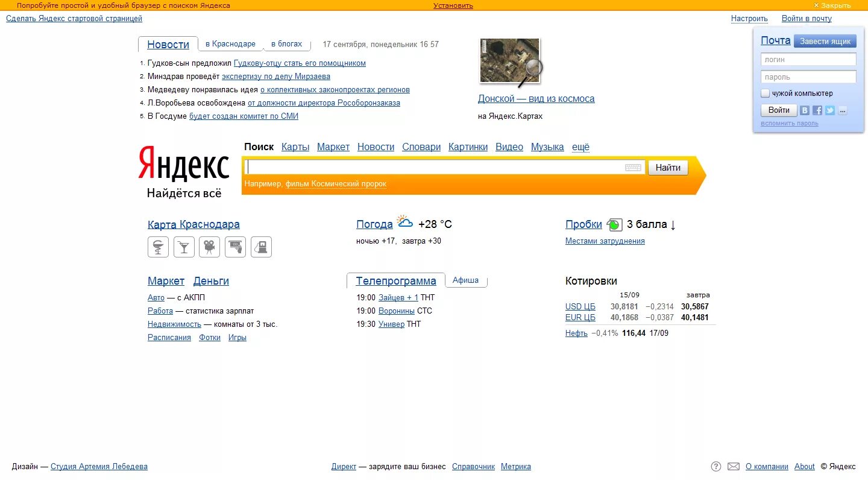Go to Картинки in the search navigation
Image resolution: width=868 pixels, height=480 pixels.
pos(468,147)
